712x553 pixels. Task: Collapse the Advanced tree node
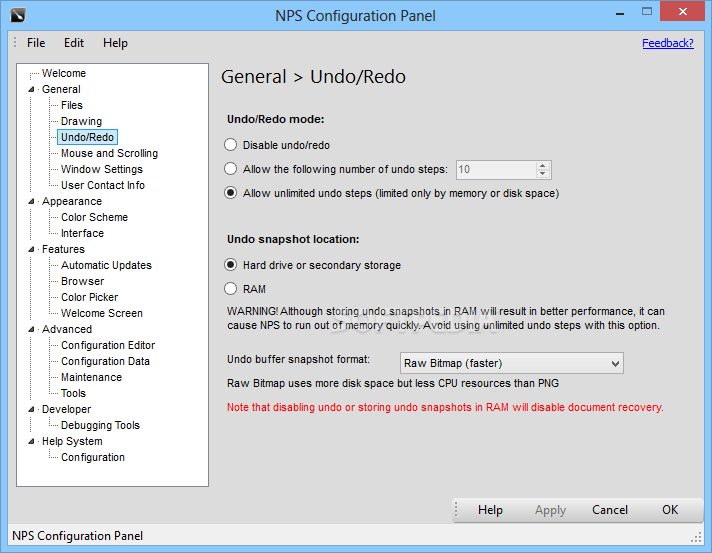point(31,329)
